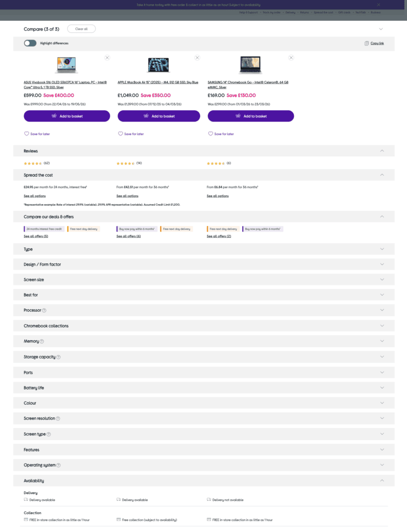Image resolution: width=407 pixels, height=532 pixels.
Task: See all options for Samsung finance
Action: click(x=218, y=196)
